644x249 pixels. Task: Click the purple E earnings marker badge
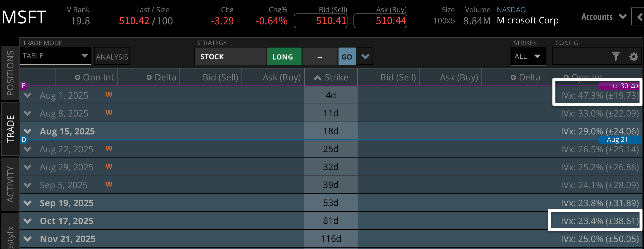click(23, 86)
